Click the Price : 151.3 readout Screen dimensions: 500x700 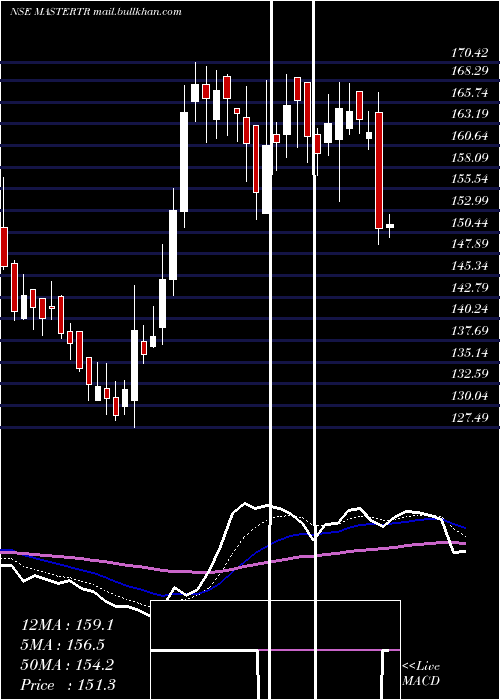tap(67, 685)
